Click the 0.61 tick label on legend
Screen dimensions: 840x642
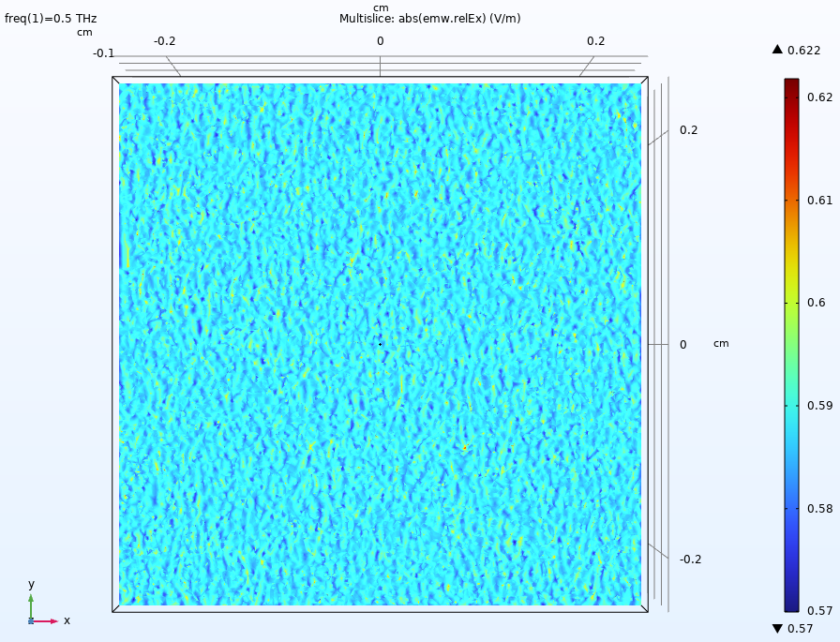coord(820,200)
